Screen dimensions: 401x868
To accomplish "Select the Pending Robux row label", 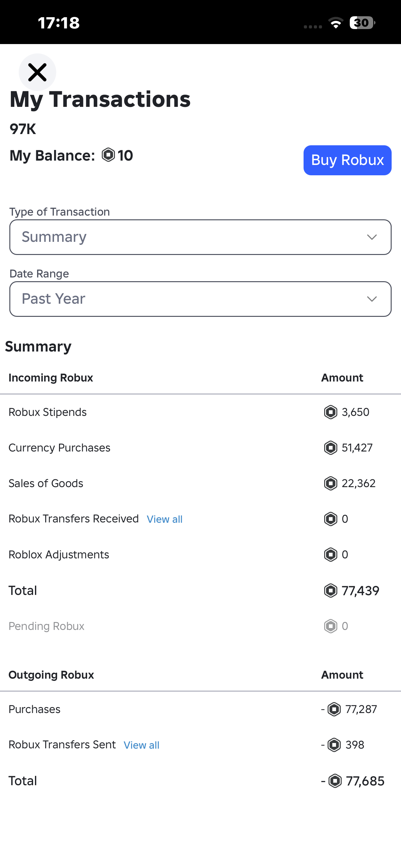I will 47,626.
